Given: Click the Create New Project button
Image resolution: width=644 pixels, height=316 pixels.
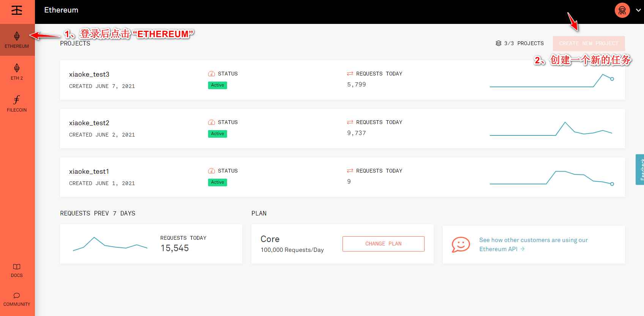Looking at the screenshot, I should point(589,43).
